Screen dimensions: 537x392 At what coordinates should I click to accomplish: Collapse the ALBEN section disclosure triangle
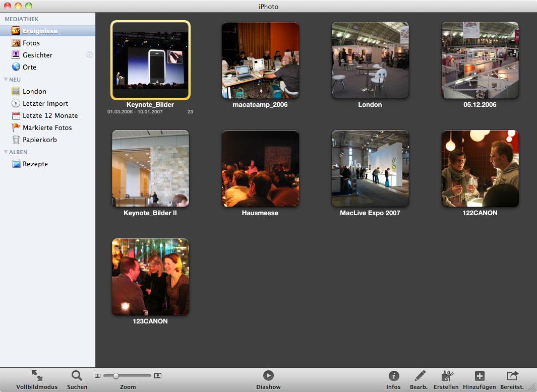click(6, 152)
